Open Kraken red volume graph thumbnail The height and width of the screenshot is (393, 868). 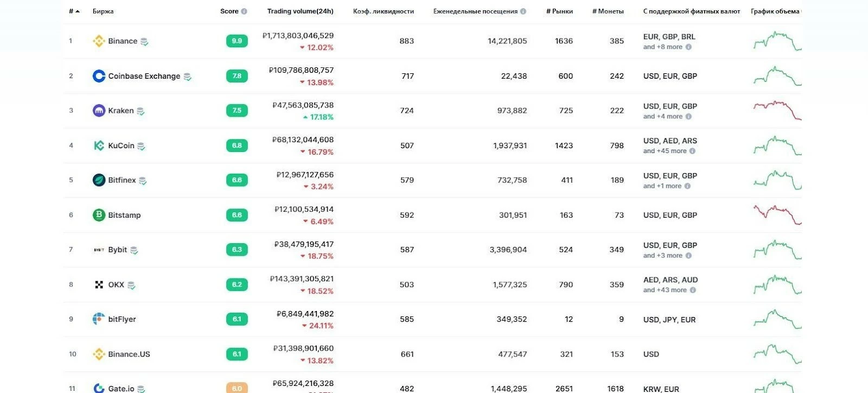coord(777,110)
